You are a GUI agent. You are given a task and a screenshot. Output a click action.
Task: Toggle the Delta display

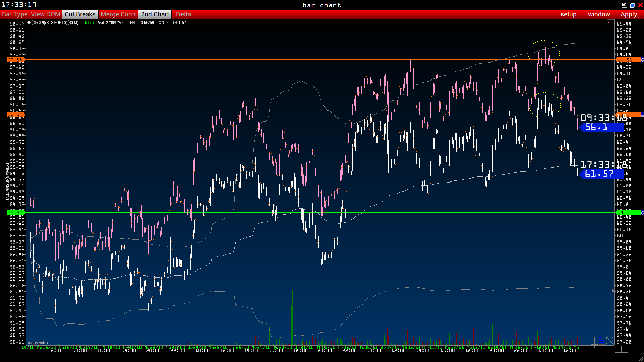click(x=184, y=14)
